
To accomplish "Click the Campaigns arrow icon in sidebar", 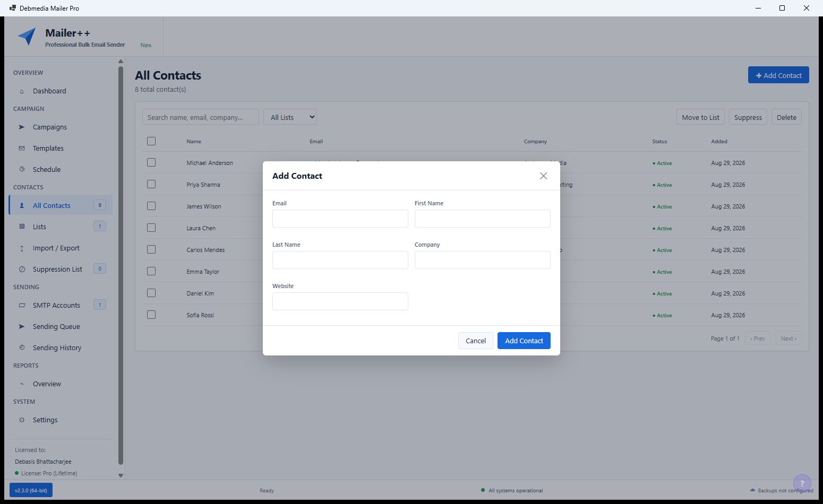I will click(22, 127).
